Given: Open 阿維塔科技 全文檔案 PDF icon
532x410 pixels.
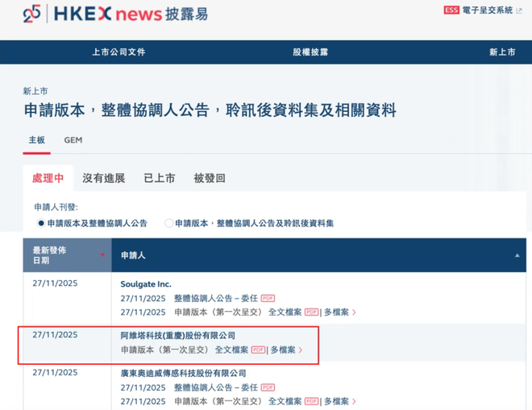Looking at the screenshot, I should [x=258, y=350].
